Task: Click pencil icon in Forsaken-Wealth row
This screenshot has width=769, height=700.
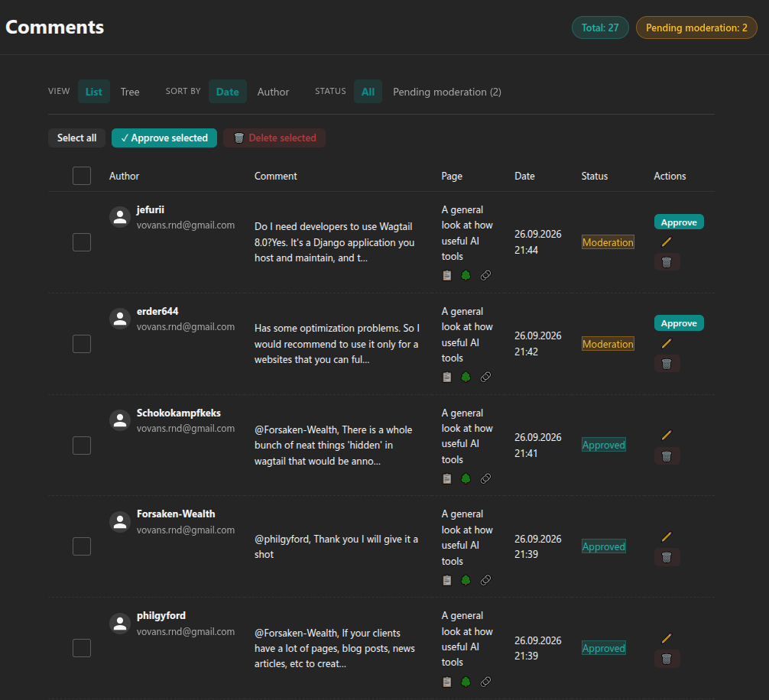Action: pos(666,536)
